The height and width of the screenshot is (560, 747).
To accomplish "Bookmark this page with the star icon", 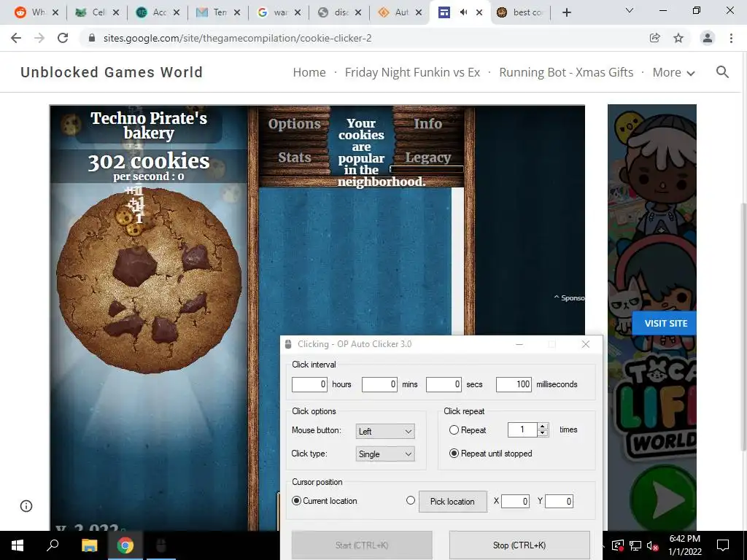I will 678,38.
